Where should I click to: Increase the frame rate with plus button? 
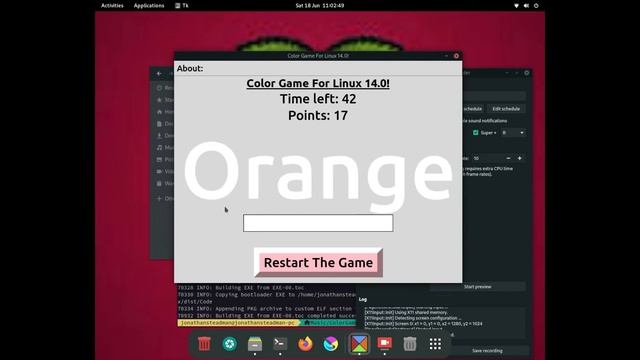(x=520, y=158)
